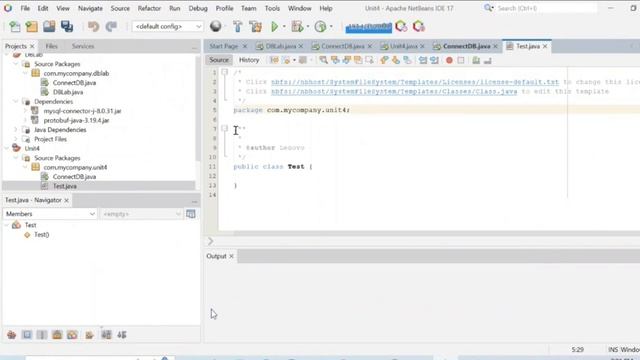Click the Find Previous Occurrence icon
Viewport: 640px width, 360px height.
pyautogui.click(x=335, y=60)
